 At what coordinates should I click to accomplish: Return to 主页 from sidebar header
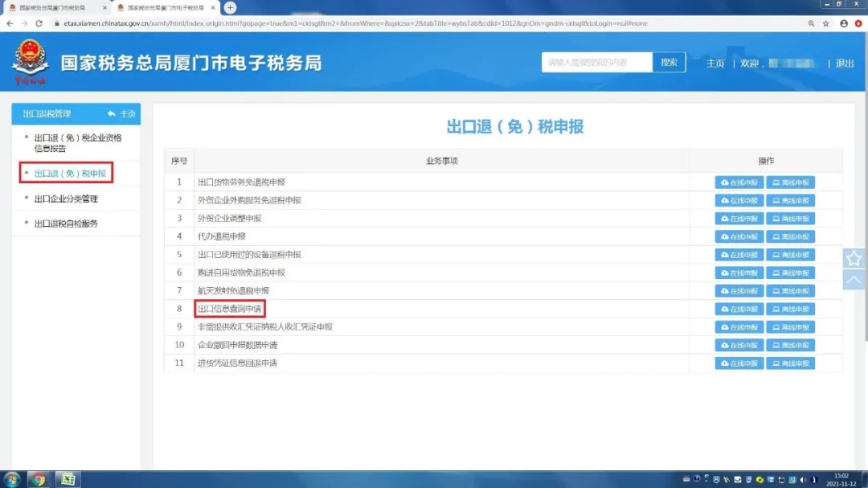[x=121, y=114]
